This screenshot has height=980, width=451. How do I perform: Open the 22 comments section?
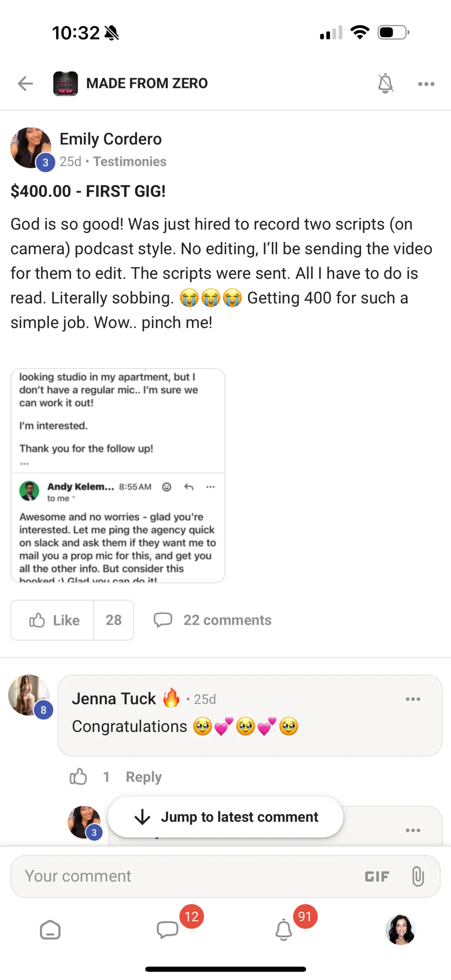coord(213,620)
